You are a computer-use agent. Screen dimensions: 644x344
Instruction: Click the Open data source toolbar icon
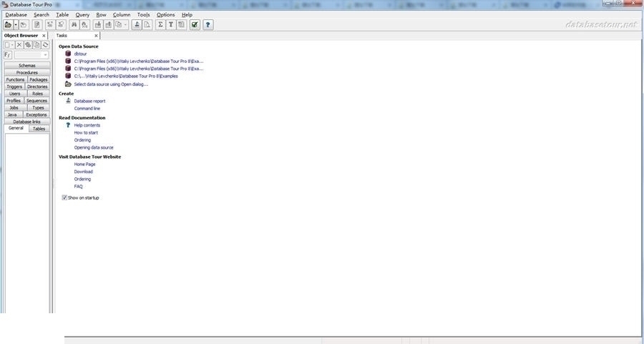pyautogui.click(x=8, y=24)
